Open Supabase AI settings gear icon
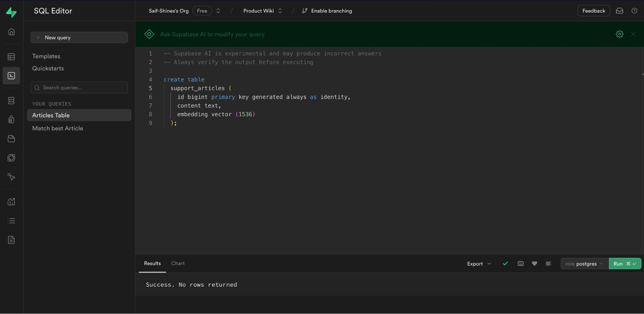644x314 pixels. coord(619,34)
